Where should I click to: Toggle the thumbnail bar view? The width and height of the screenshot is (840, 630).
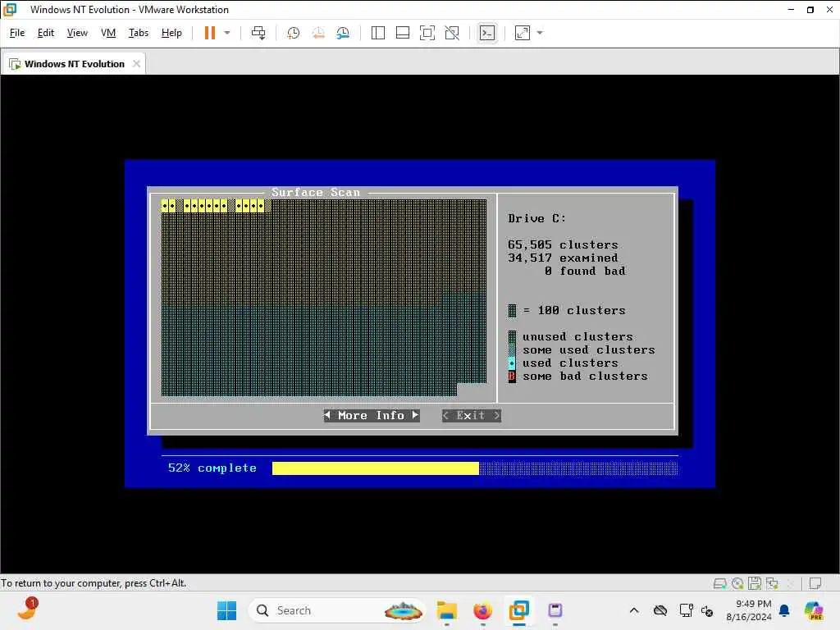[402, 33]
